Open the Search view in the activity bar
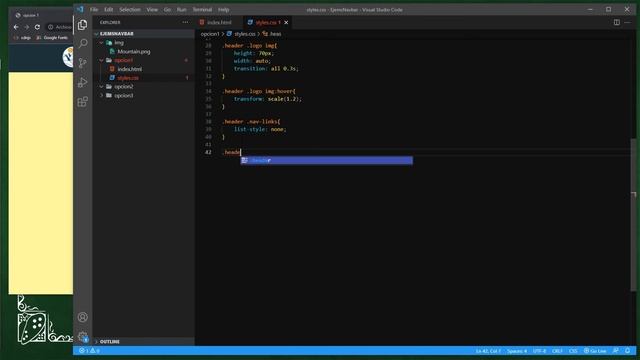 (x=82, y=43)
